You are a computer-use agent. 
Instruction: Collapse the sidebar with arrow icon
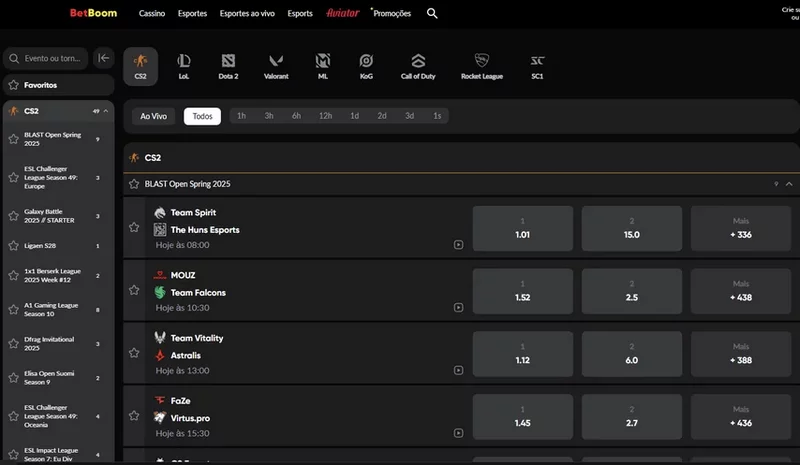103,58
